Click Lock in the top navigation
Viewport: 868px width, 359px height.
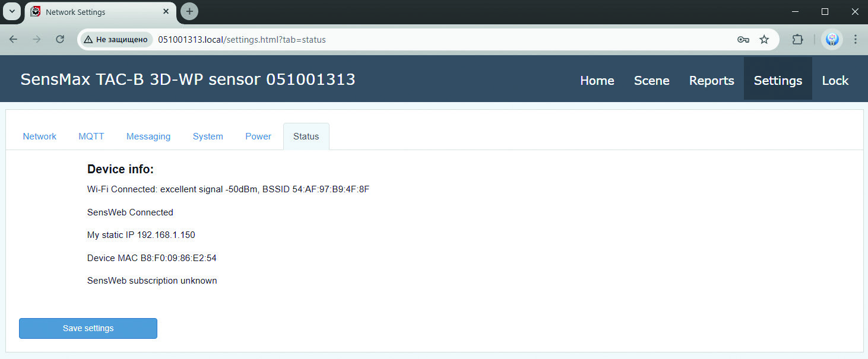[x=835, y=81]
